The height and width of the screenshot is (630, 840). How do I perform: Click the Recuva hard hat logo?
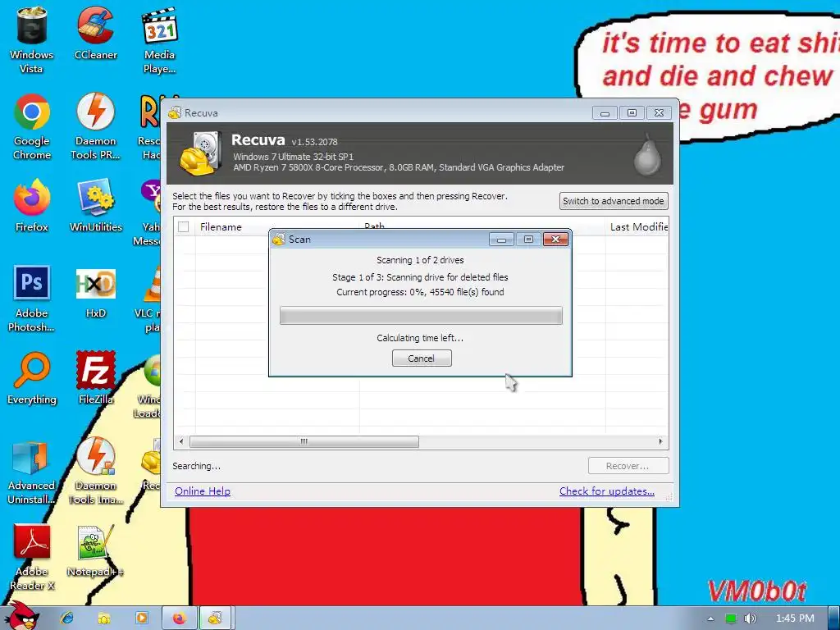pyautogui.click(x=200, y=153)
